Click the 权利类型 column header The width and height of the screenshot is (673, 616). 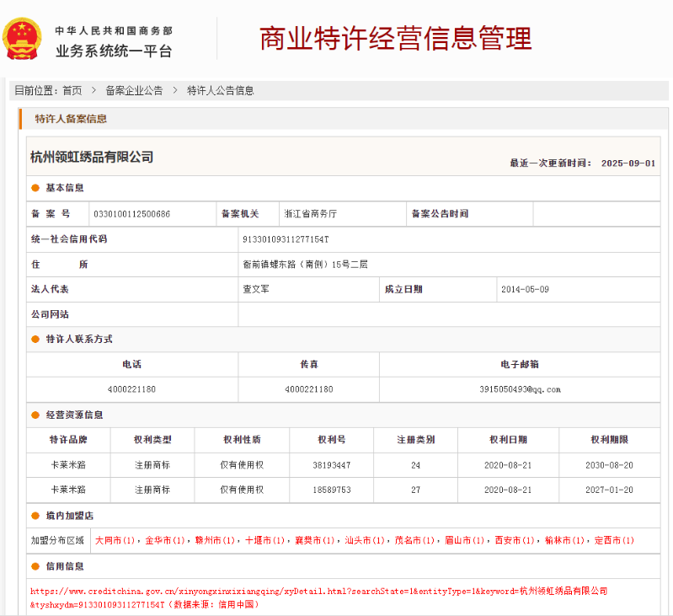tap(152, 440)
